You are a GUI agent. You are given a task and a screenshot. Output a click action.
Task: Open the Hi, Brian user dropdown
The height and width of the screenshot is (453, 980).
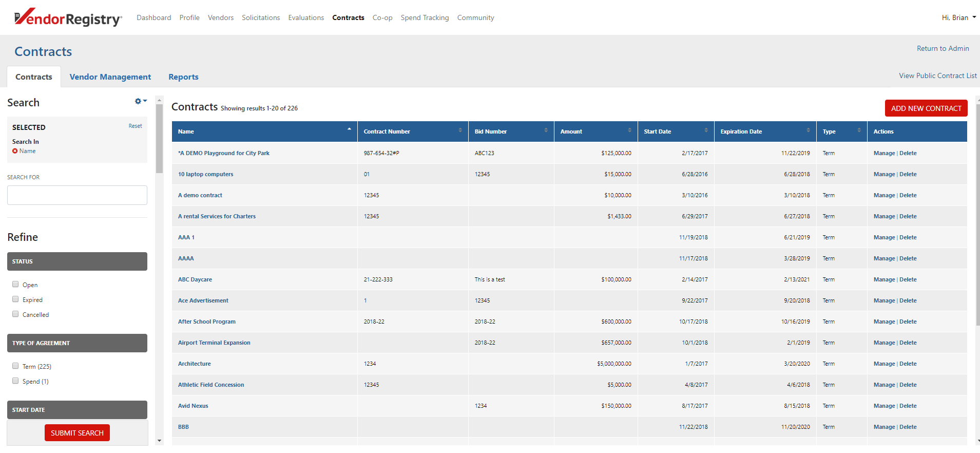958,17
